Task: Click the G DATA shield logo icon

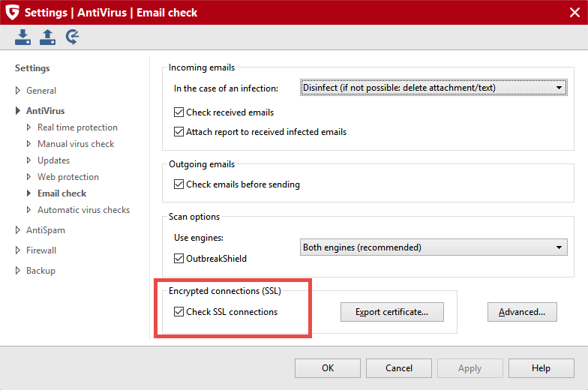Action: click(x=12, y=12)
